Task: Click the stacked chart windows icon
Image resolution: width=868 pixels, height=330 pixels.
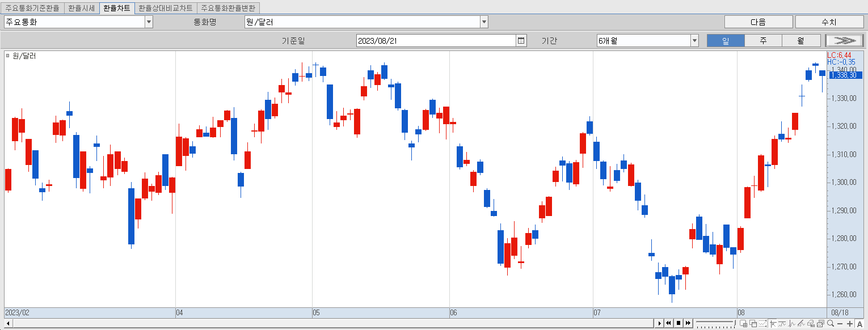Action: (x=821, y=324)
